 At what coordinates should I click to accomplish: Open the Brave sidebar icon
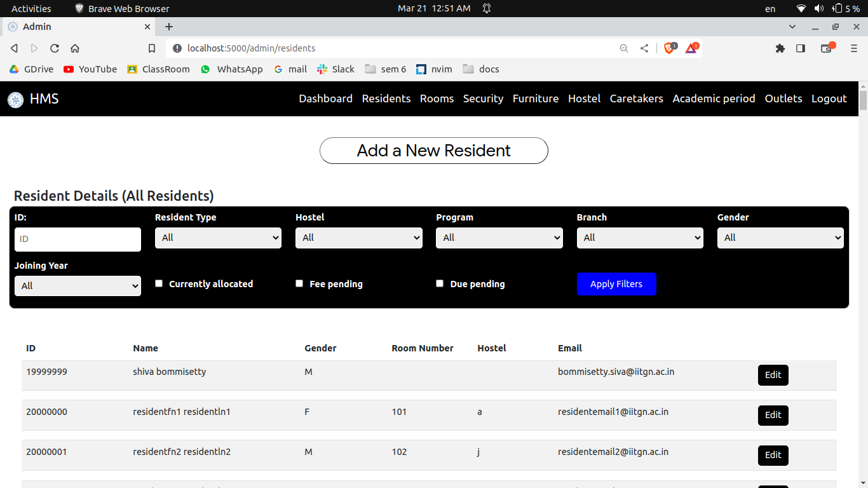pos(801,48)
